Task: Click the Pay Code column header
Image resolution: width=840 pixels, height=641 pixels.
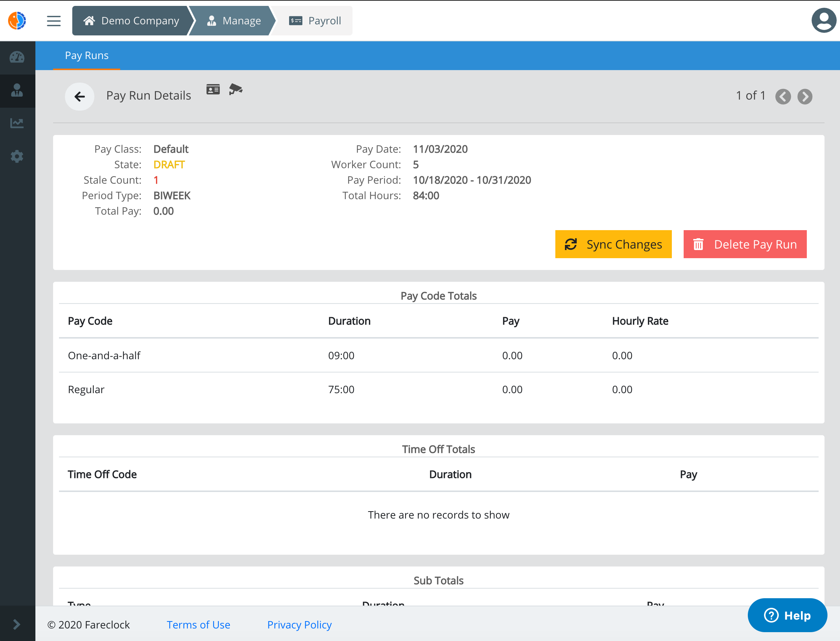Action: pyautogui.click(x=90, y=321)
